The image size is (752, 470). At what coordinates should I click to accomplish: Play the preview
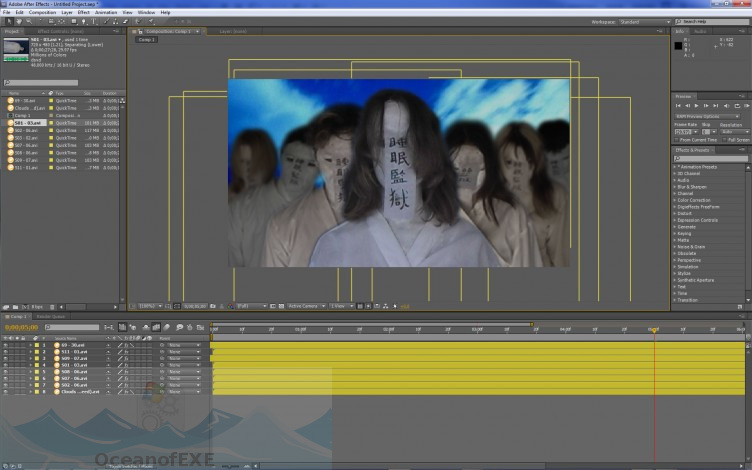tap(696, 106)
